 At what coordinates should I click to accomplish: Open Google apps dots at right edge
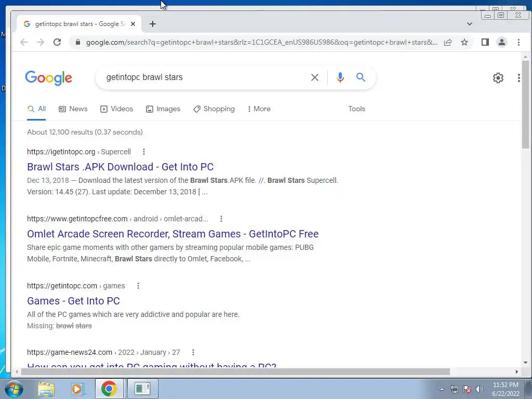(x=519, y=78)
